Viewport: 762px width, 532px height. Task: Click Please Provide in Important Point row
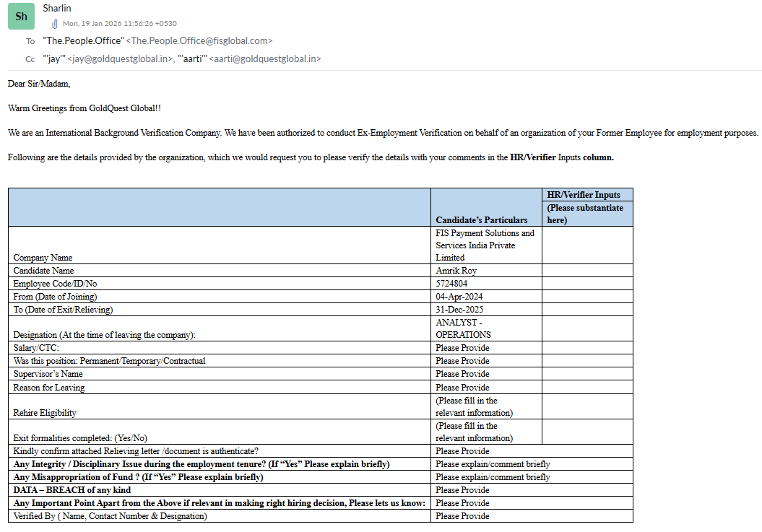(x=462, y=503)
